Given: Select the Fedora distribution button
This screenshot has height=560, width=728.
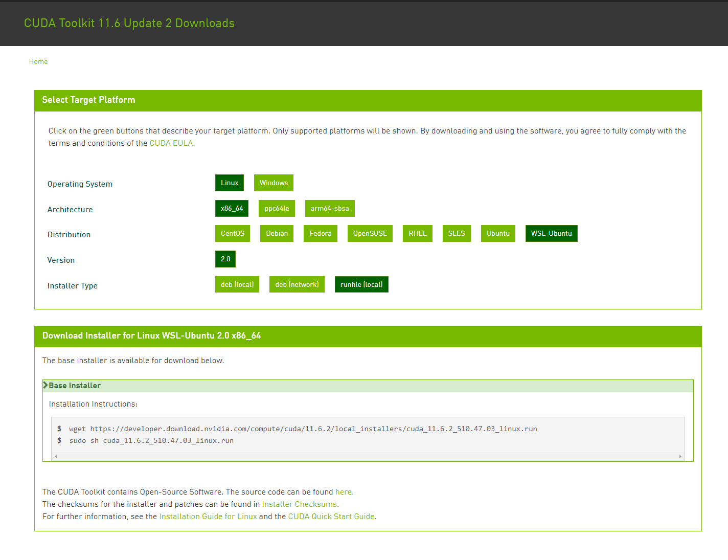Looking at the screenshot, I should (x=320, y=233).
